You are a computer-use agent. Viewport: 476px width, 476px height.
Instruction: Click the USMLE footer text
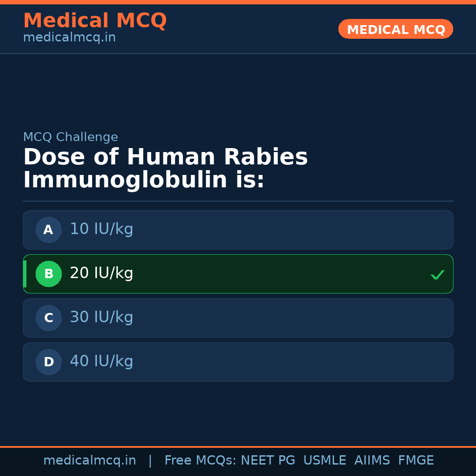click(324, 461)
